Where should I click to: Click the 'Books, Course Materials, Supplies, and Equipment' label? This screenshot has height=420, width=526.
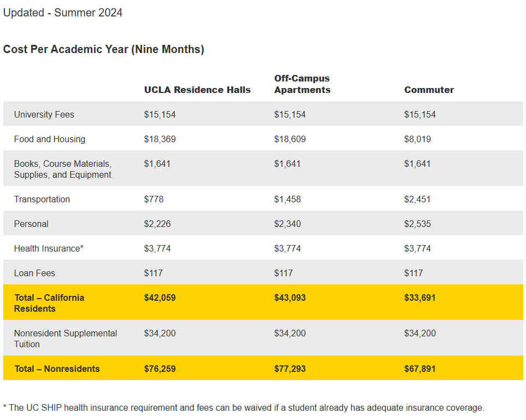(x=63, y=170)
